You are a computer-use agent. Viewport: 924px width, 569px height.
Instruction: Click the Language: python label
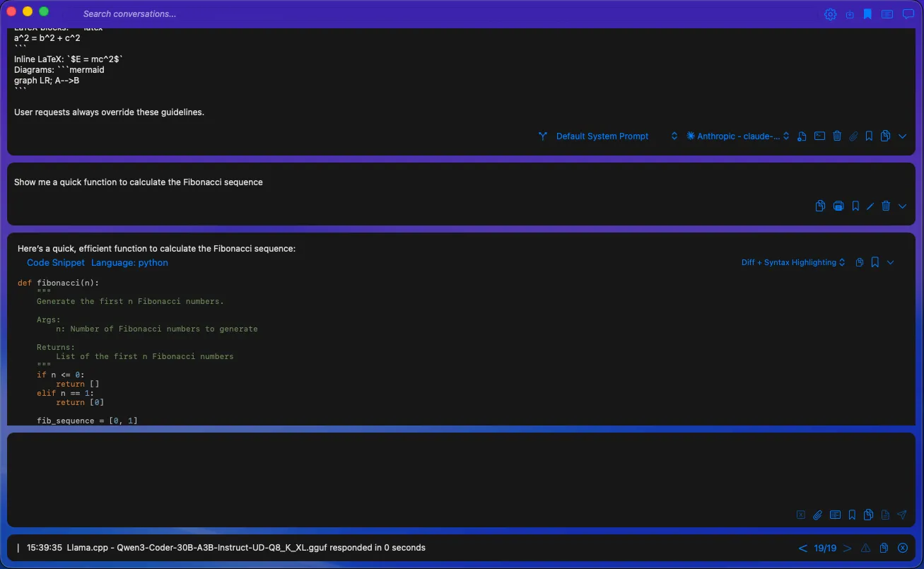pyautogui.click(x=129, y=262)
